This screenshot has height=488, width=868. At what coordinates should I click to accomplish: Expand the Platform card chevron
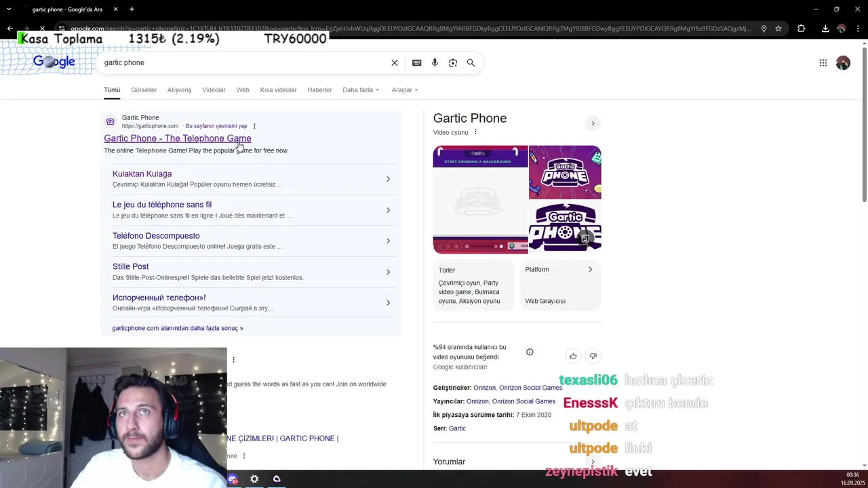pyautogui.click(x=590, y=270)
